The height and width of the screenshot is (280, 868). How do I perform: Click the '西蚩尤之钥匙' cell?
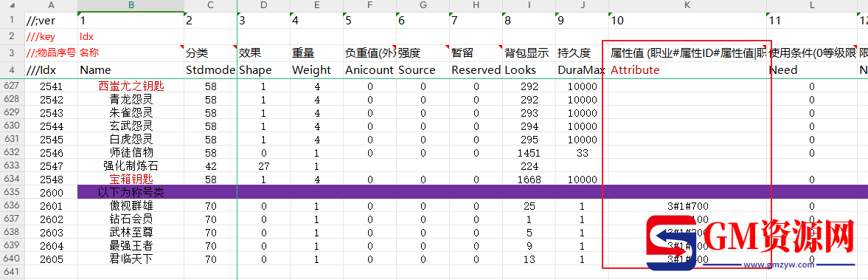(131, 86)
